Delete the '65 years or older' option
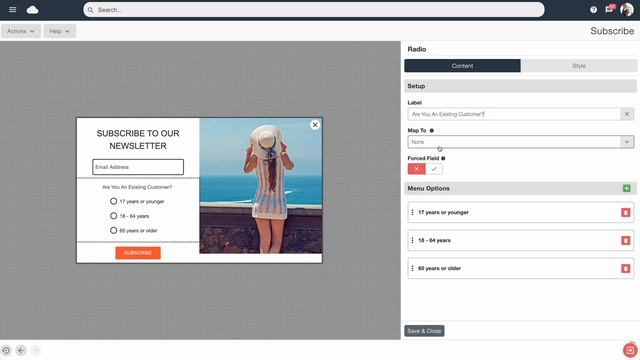Screen dimensions: 640x360 coord(625,268)
